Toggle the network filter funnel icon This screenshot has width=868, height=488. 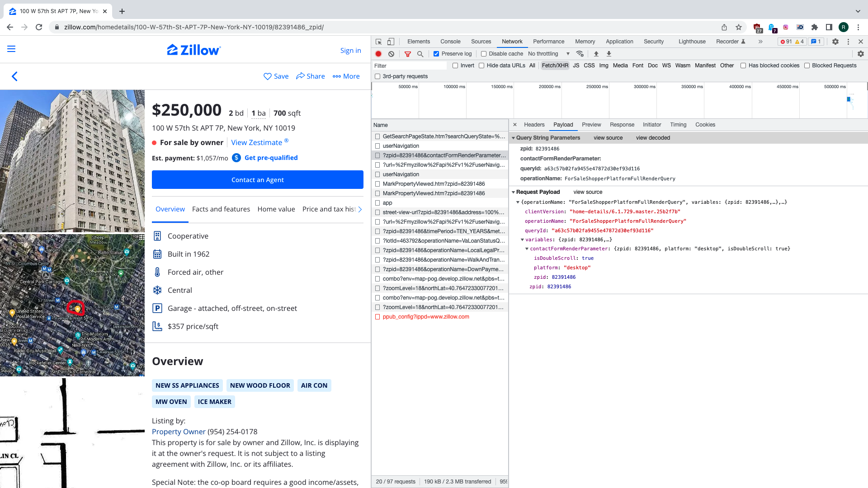pyautogui.click(x=408, y=54)
